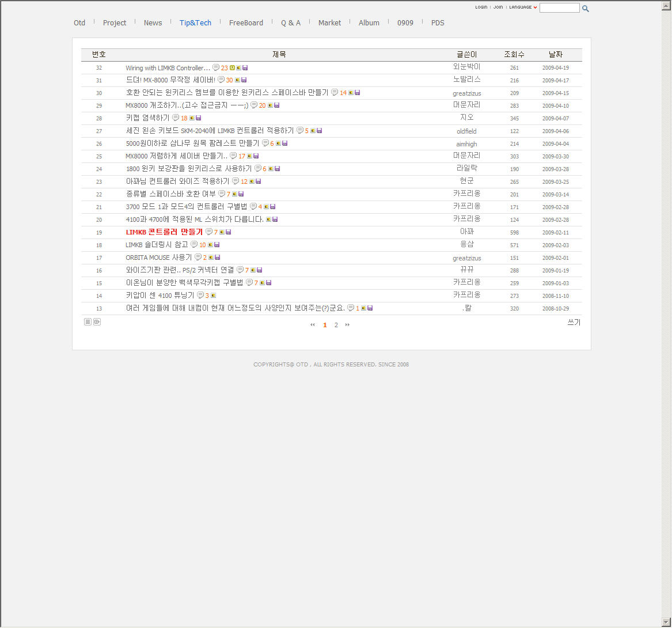The width and height of the screenshot is (672, 628).
Task: Open the 0909 menu
Action: click(405, 22)
